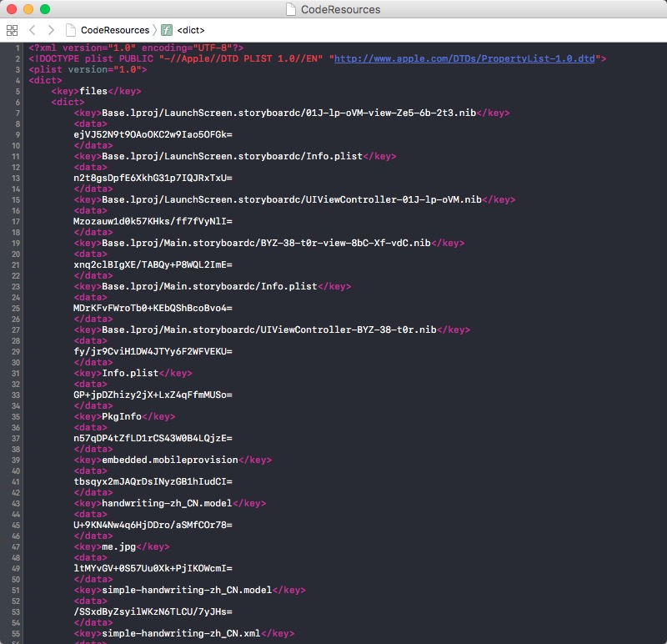The width and height of the screenshot is (667, 644).
Task: Place cursor in the PkgInfo key
Action: (122, 416)
